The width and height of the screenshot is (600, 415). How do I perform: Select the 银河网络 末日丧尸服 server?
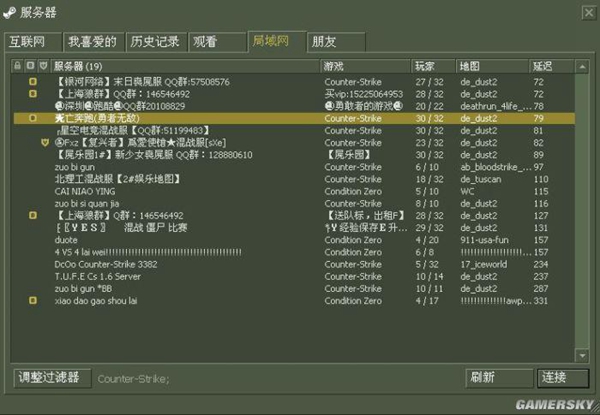pyautogui.click(x=294, y=81)
